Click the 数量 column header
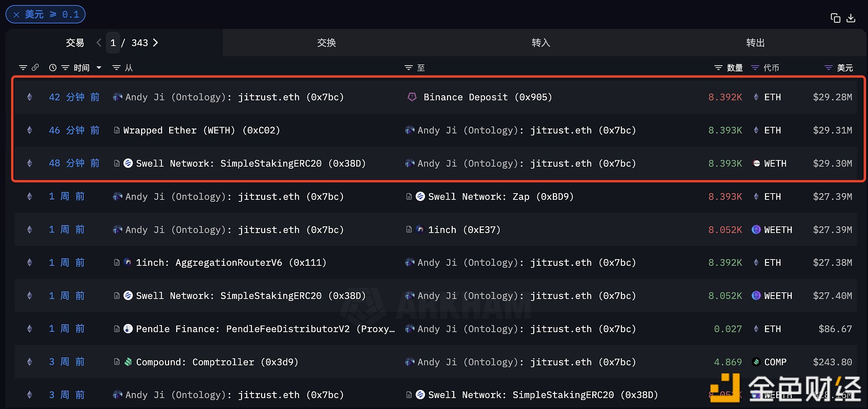The height and width of the screenshot is (409, 868). tap(735, 68)
